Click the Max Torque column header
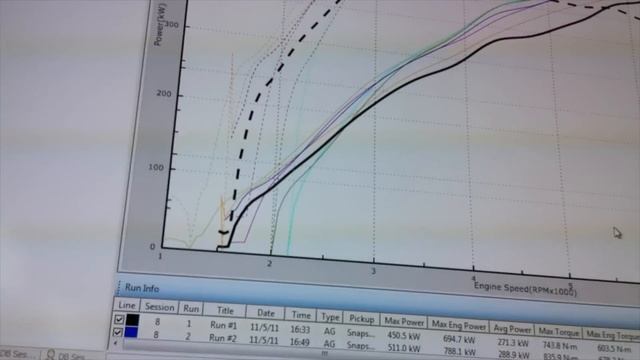 [x=559, y=332]
